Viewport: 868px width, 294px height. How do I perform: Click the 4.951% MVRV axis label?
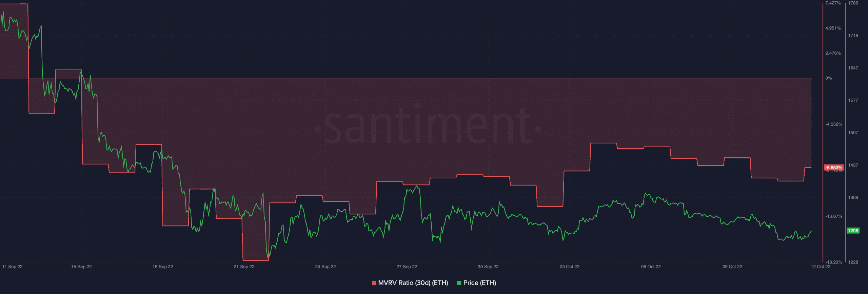pos(833,28)
